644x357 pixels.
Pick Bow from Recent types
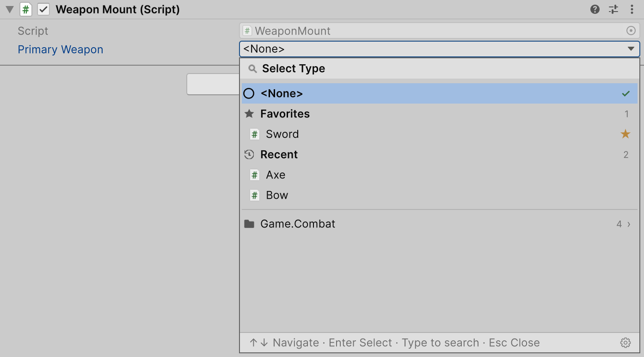click(x=440, y=195)
